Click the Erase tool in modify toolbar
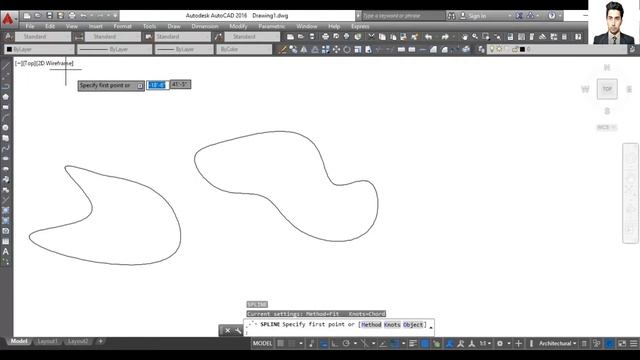The image size is (640, 360). click(282, 49)
